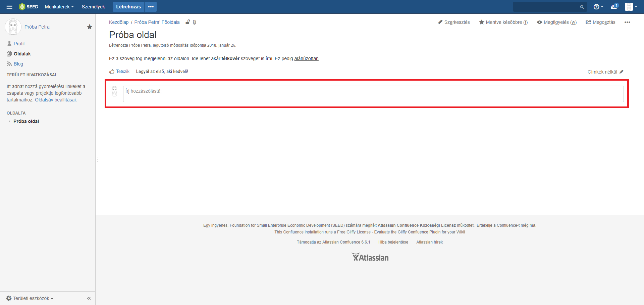Open the Területi eszközök dropdown
Image resolution: width=644 pixels, height=305 pixels.
30,298
